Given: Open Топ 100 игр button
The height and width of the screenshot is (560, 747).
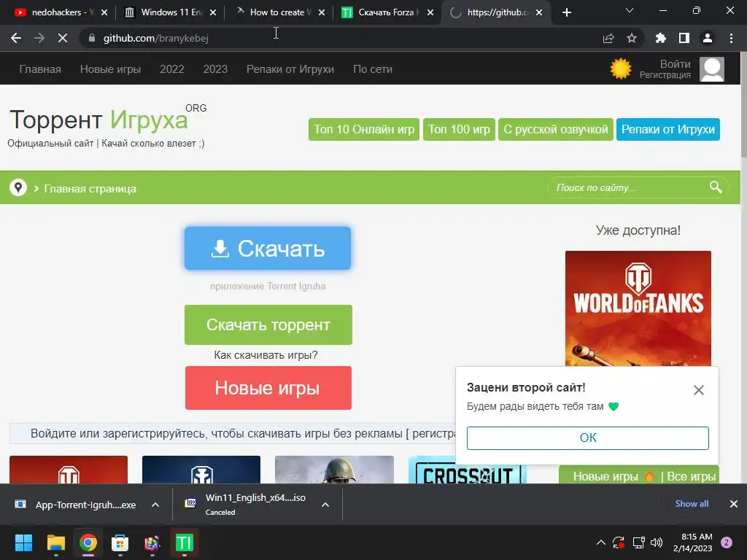Looking at the screenshot, I should 460,130.
